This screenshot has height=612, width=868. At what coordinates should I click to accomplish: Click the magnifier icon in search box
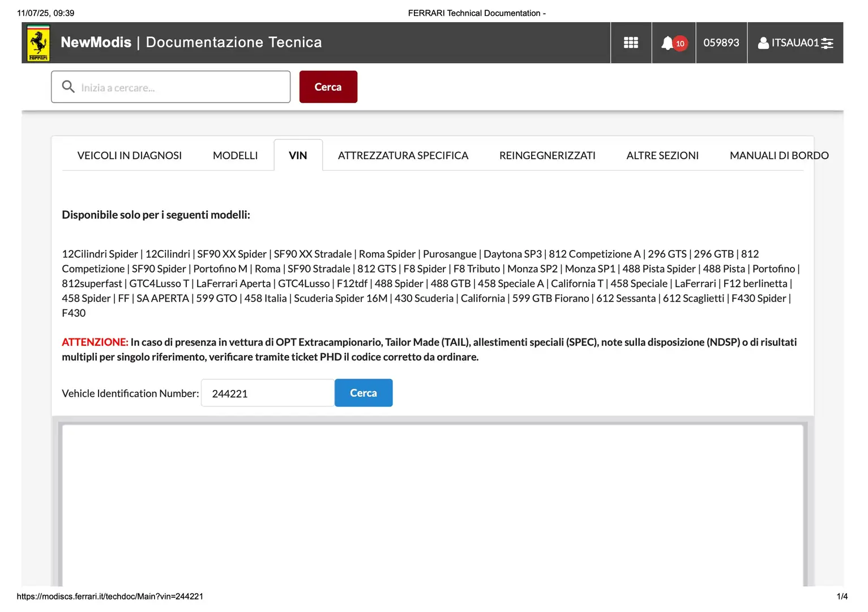pyautogui.click(x=68, y=87)
